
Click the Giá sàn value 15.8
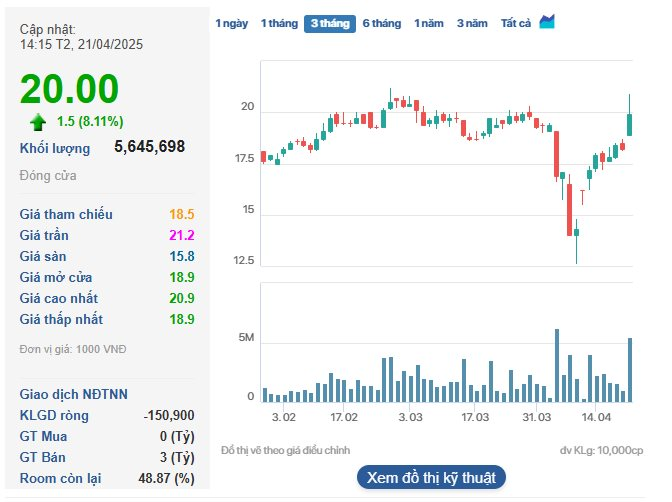(x=182, y=256)
